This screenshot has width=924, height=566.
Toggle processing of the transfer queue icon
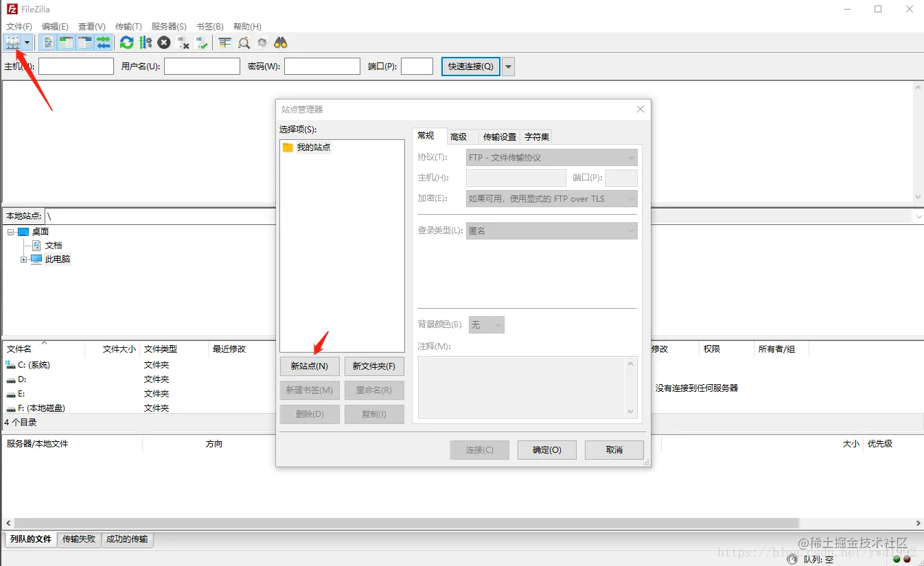[x=145, y=43]
